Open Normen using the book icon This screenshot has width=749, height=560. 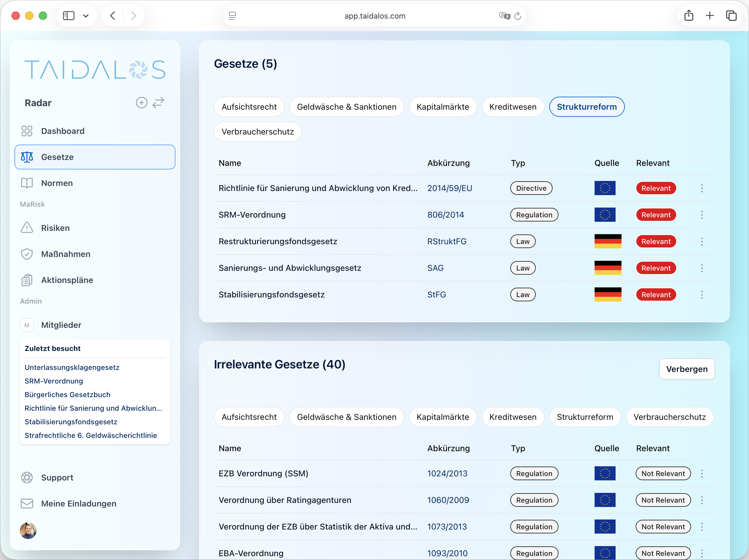pos(27,183)
